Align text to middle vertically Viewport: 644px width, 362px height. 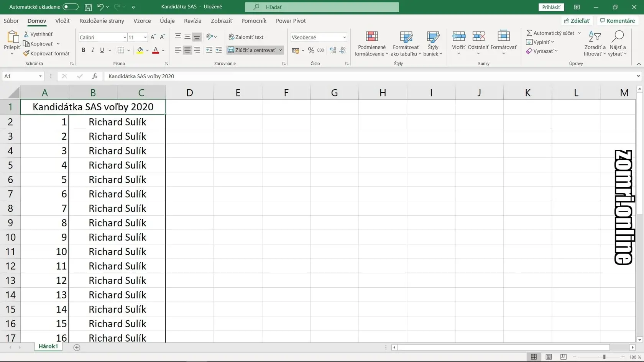pyautogui.click(x=187, y=37)
